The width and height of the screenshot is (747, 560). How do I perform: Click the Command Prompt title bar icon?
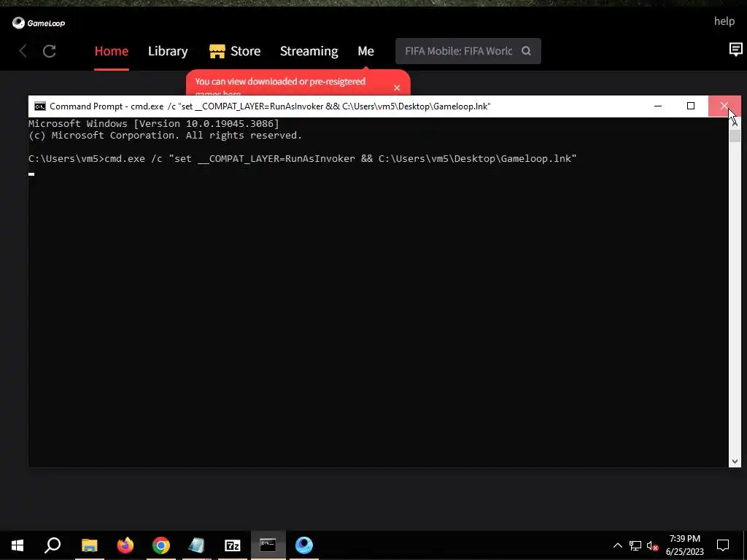tap(40, 106)
